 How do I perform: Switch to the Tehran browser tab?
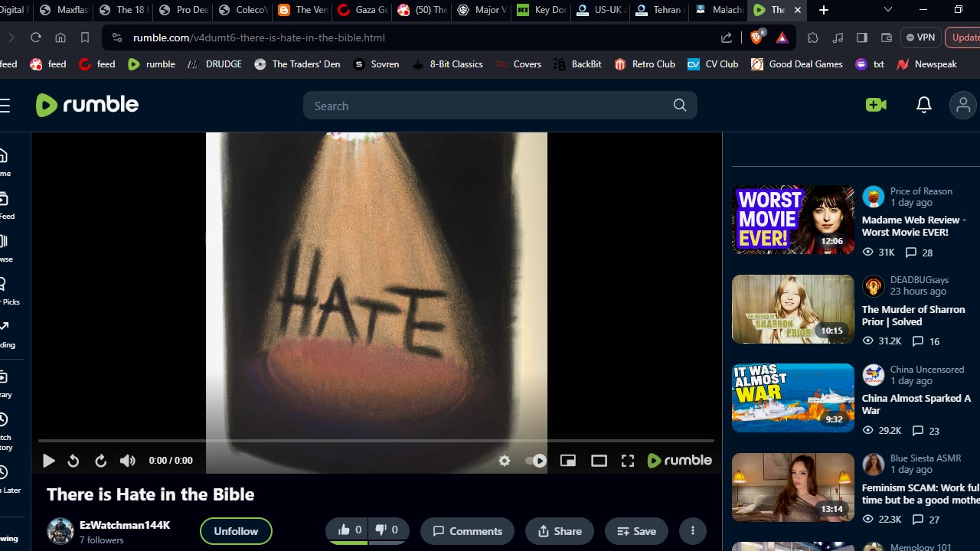pos(661,10)
